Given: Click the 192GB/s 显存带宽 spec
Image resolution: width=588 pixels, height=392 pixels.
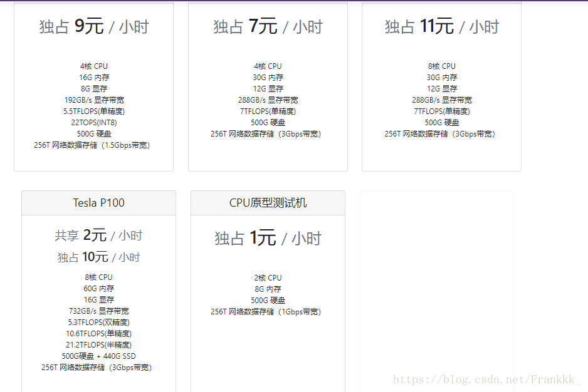Looking at the screenshot, I should pyautogui.click(x=93, y=100).
